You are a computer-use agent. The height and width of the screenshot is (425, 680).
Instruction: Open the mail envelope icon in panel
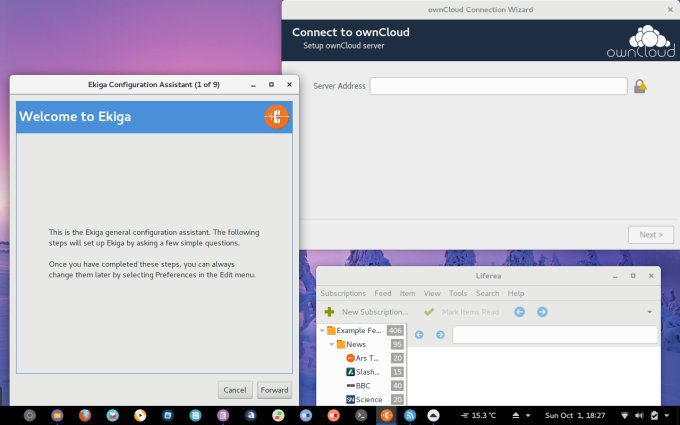[112, 415]
